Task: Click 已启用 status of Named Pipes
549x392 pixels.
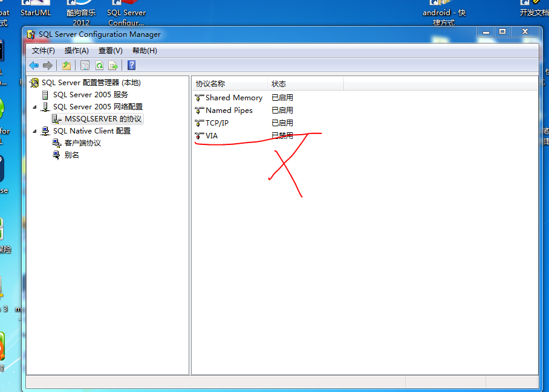Action: [x=282, y=111]
